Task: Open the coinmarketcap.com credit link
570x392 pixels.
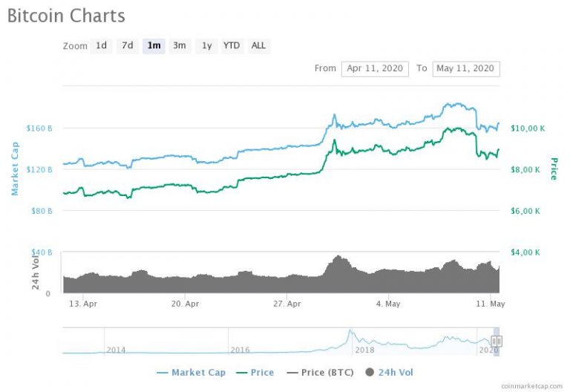Action: click(x=531, y=386)
